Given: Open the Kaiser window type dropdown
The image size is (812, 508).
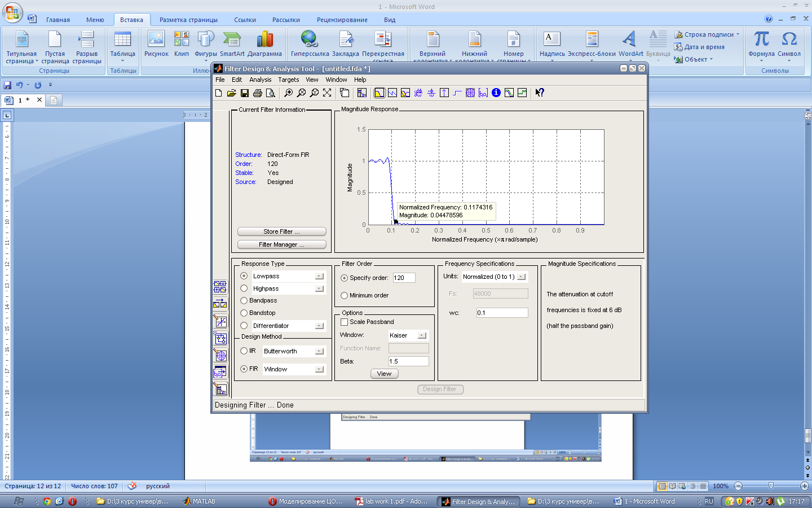Looking at the screenshot, I should (422, 336).
